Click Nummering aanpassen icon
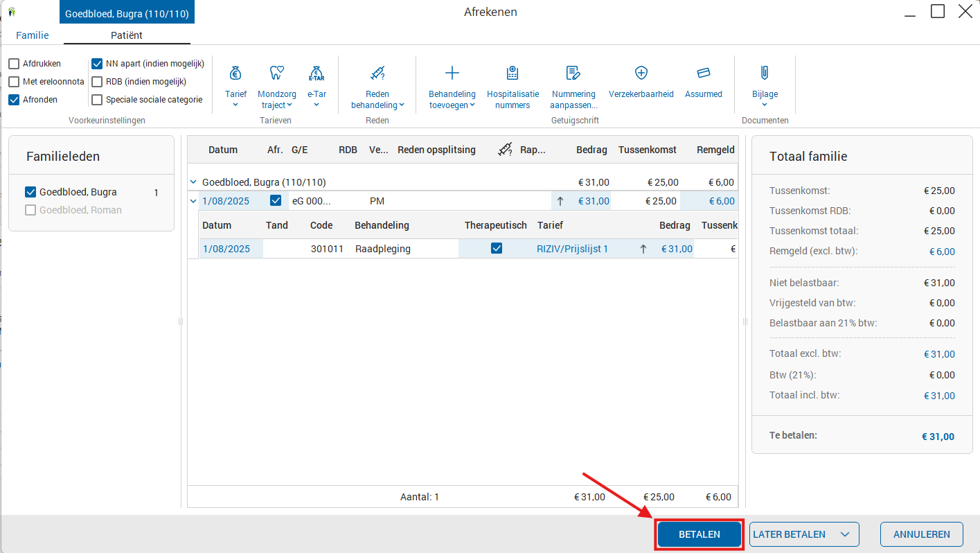Screen dimensions: 980x553 tap(573, 73)
